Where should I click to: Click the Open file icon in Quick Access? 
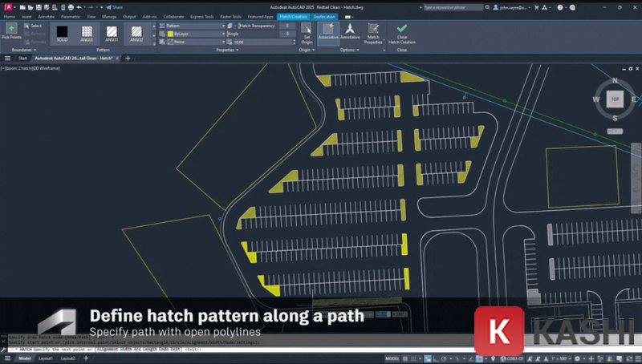30,7
